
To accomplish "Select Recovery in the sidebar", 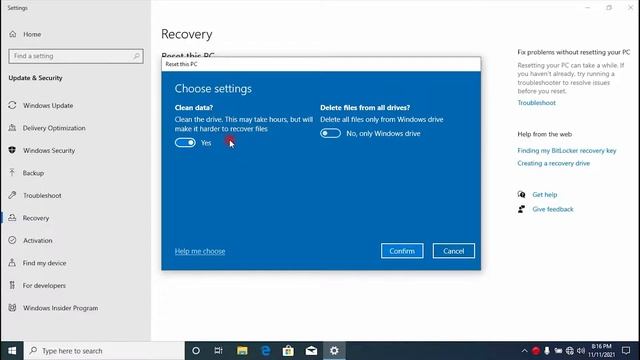I will [x=36, y=218].
